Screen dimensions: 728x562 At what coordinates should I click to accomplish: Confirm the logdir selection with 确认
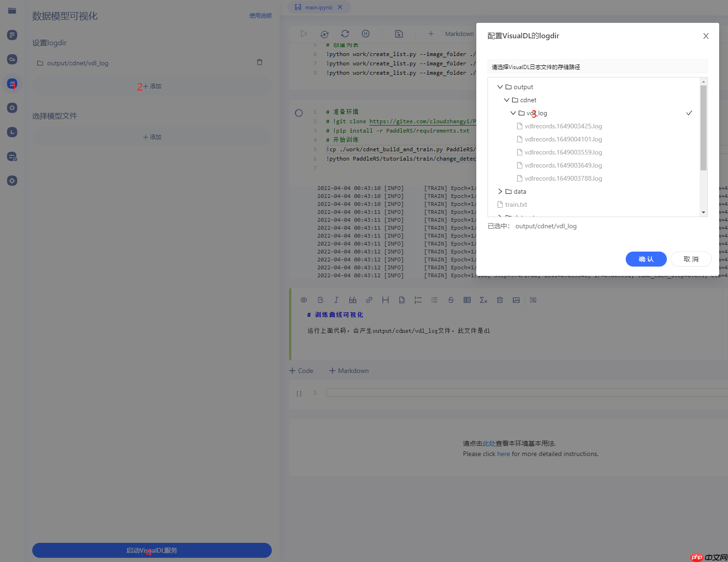646,259
